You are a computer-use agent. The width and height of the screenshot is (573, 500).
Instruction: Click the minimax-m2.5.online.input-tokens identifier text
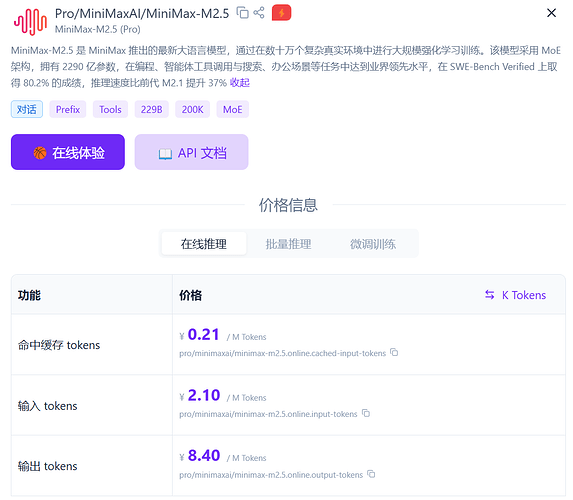click(x=268, y=414)
